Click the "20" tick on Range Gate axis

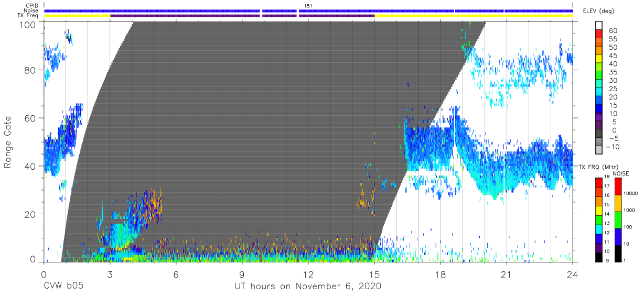30,214
